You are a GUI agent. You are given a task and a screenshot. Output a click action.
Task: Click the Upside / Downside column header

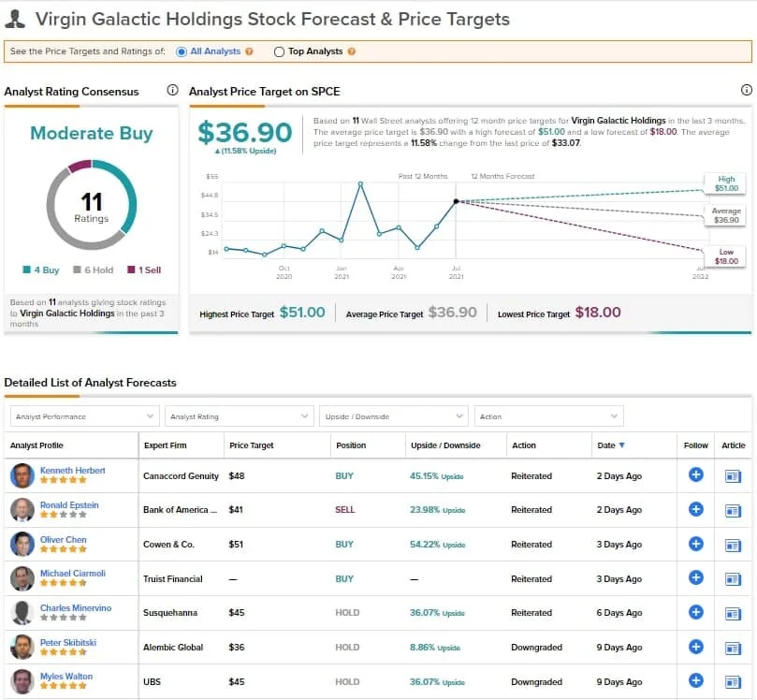(445, 445)
